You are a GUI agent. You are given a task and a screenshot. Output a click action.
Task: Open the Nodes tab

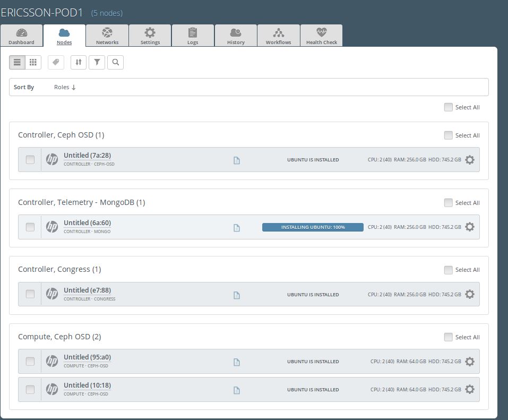(x=64, y=36)
